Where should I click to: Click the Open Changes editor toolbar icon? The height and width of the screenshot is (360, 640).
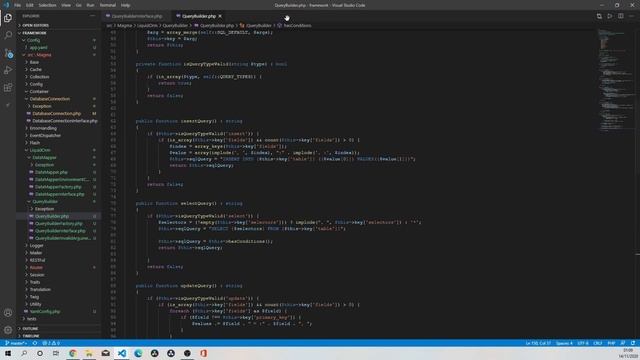point(599,16)
